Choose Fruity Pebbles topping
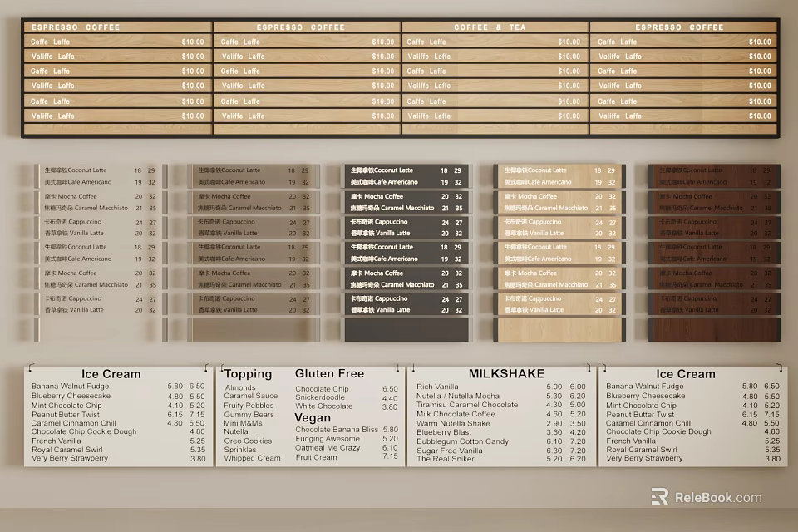 249,406
